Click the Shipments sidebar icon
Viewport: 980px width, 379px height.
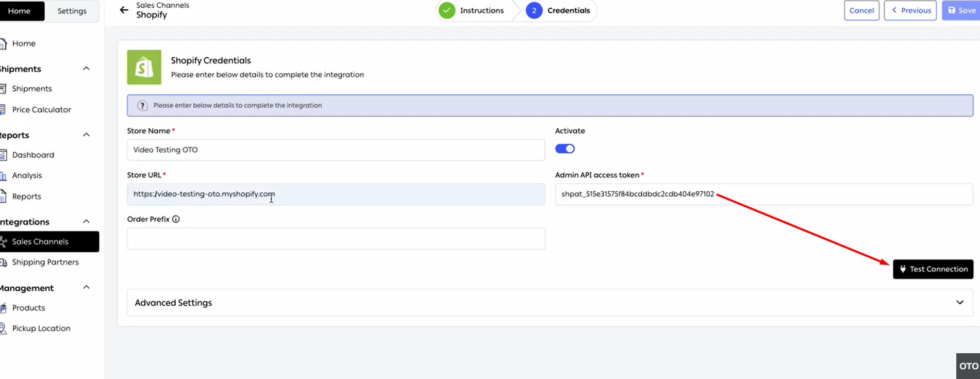point(3,89)
